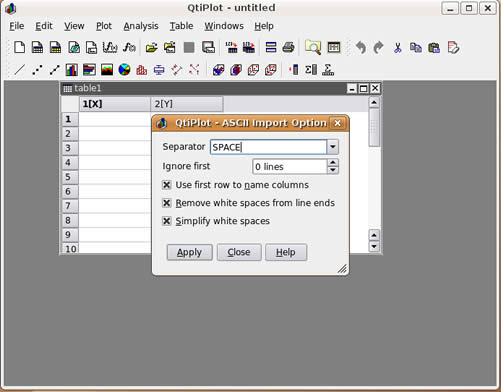This screenshot has width=501, height=392.
Task: Click Apply in ASCII Import Options
Action: (x=189, y=252)
